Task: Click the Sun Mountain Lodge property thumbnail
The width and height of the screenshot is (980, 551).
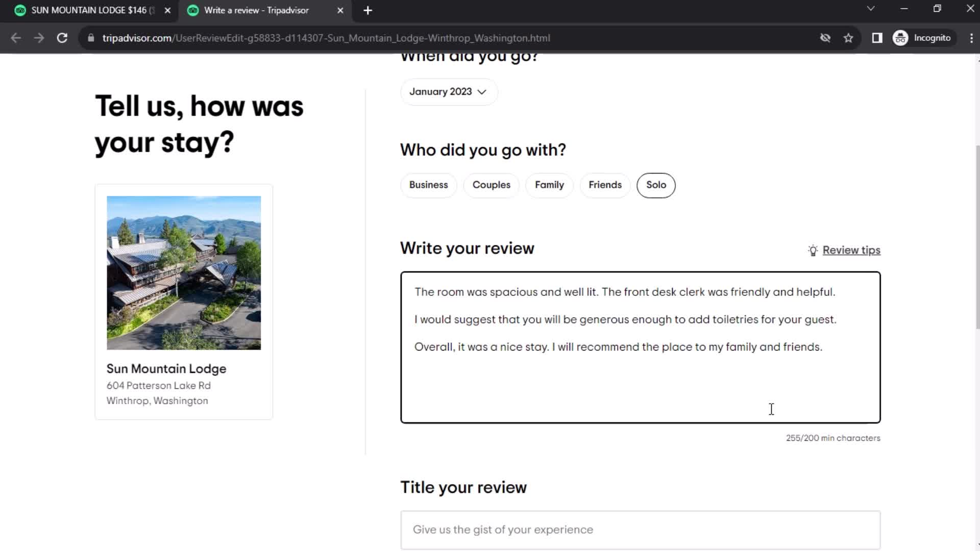Action: pos(183,272)
